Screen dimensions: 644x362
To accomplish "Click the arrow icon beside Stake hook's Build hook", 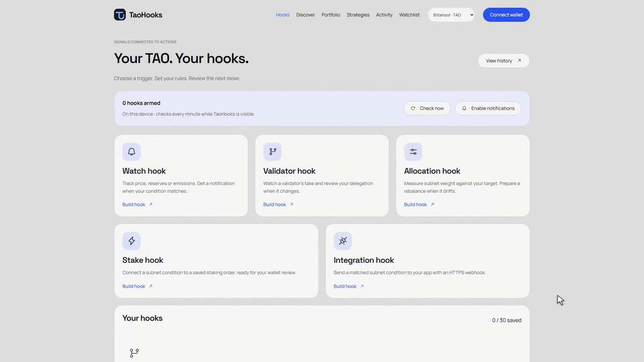I will (151, 286).
